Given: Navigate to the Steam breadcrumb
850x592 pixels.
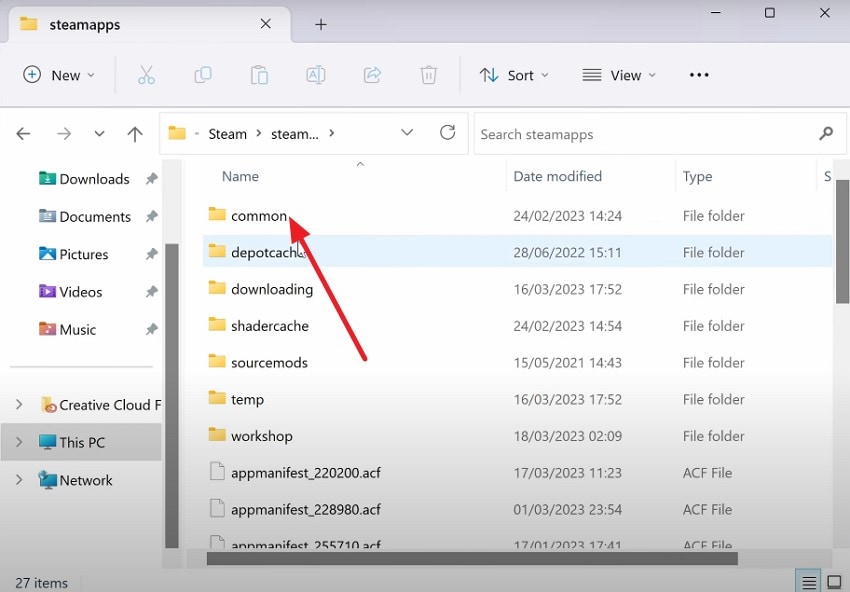Looking at the screenshot, I should click(227, 133).
